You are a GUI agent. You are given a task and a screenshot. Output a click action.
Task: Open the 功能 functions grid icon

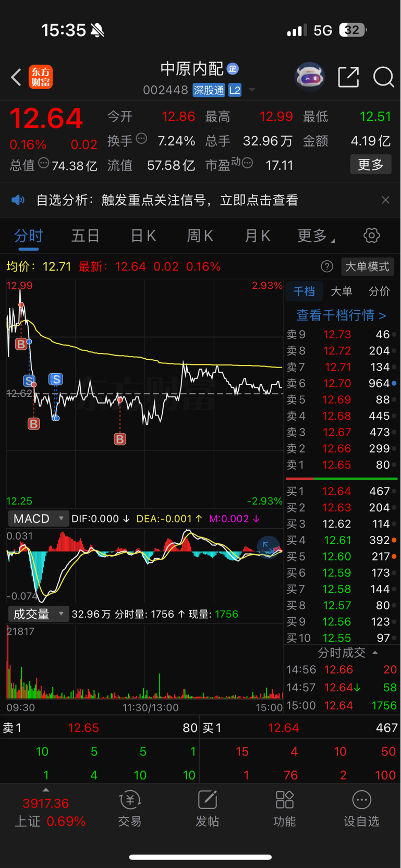coord(284,809)
